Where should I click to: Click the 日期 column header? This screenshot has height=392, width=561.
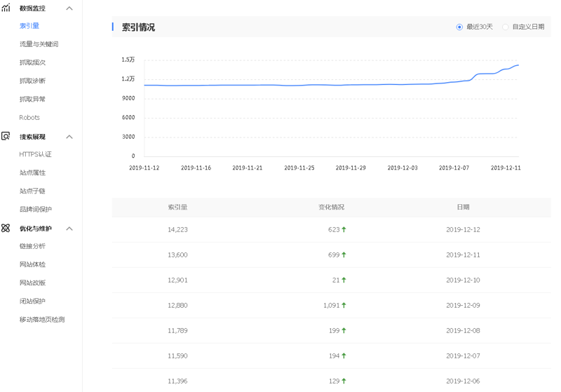click(x=463, y=207)
